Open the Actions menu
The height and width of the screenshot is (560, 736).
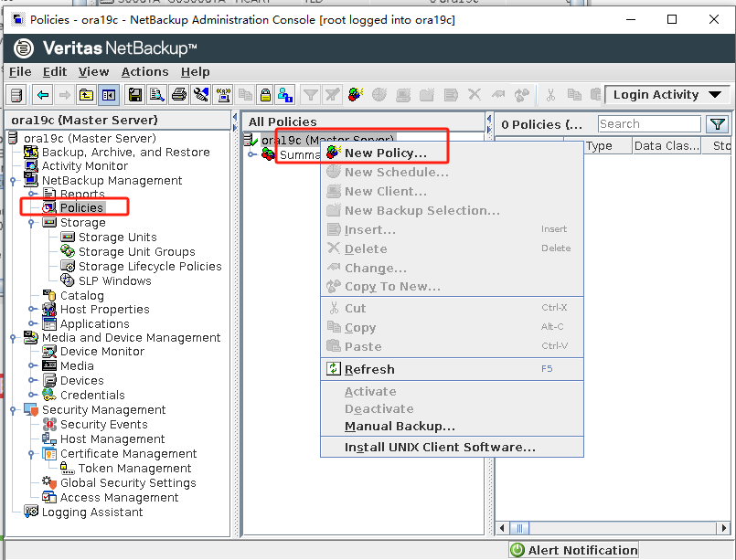pyautogui.click(x=144, y=71)
